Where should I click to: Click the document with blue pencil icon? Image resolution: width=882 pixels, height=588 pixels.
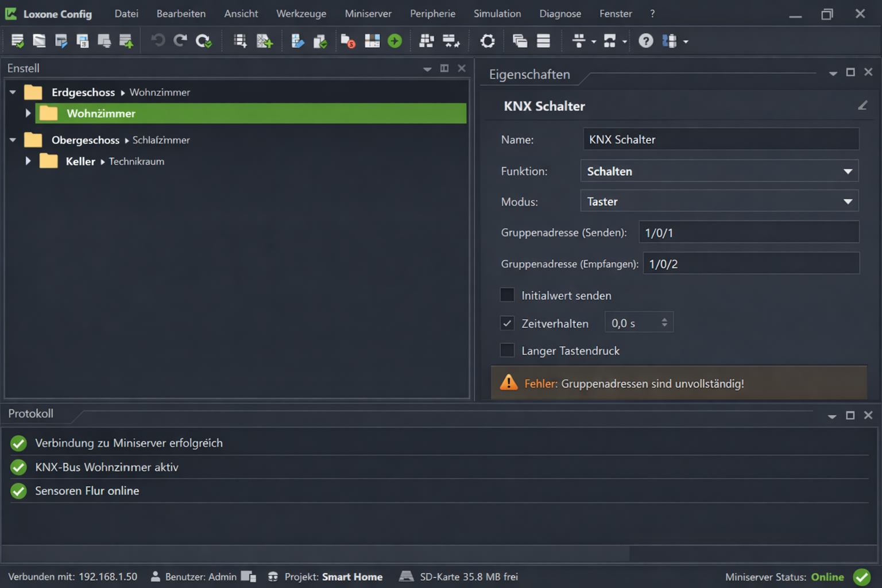click(x=297, y=41)
